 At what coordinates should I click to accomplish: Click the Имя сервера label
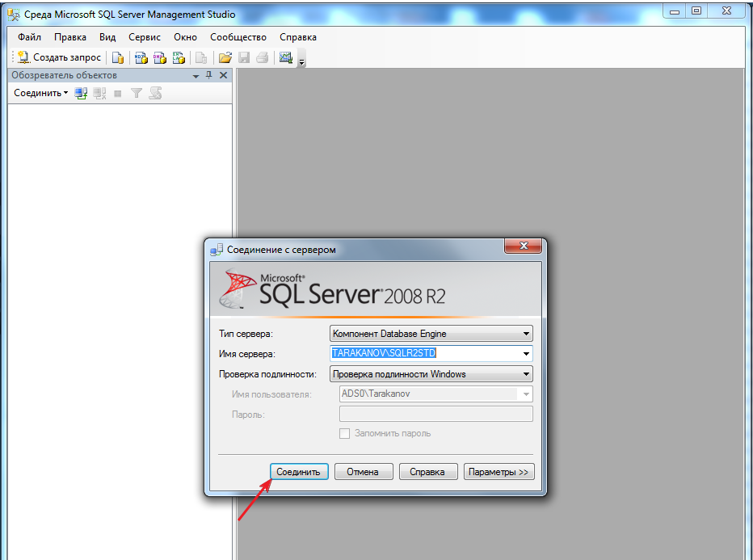click(x=247, y=354)
